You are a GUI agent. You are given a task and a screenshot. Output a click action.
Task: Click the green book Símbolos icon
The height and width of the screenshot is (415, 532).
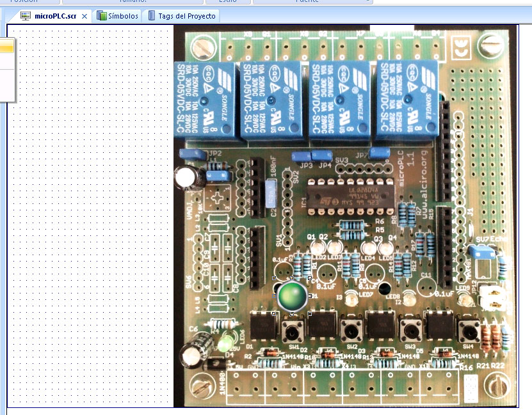pos(101,15)
